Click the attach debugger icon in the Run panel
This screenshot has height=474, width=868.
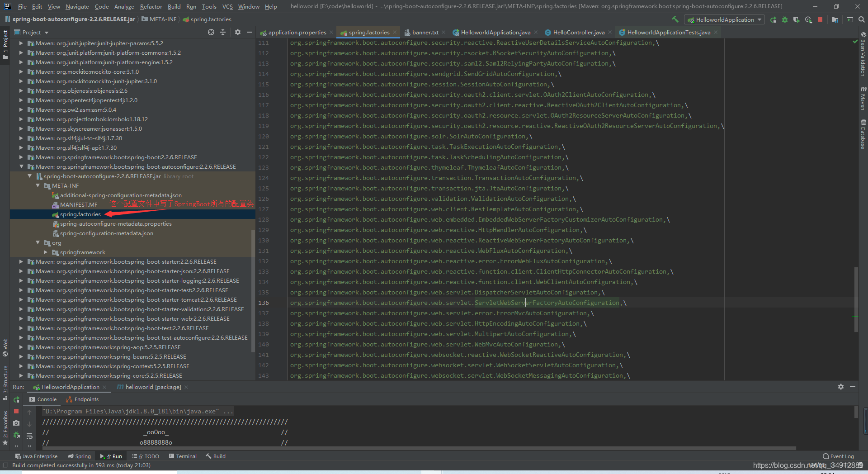(16, 435)
